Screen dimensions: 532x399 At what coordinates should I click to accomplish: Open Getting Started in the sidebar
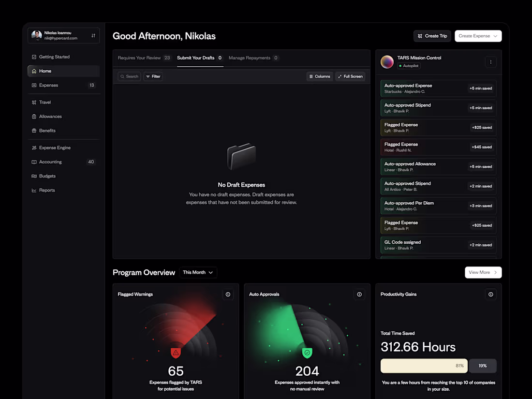point(63,57)
